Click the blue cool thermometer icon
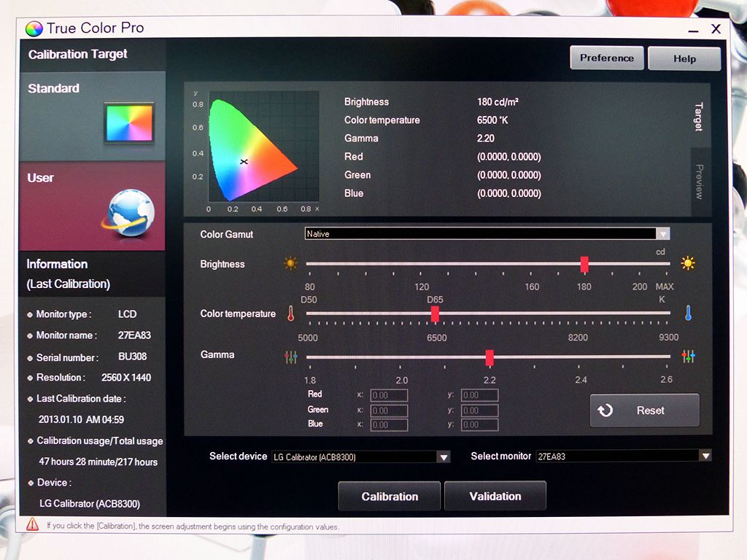 688,313
